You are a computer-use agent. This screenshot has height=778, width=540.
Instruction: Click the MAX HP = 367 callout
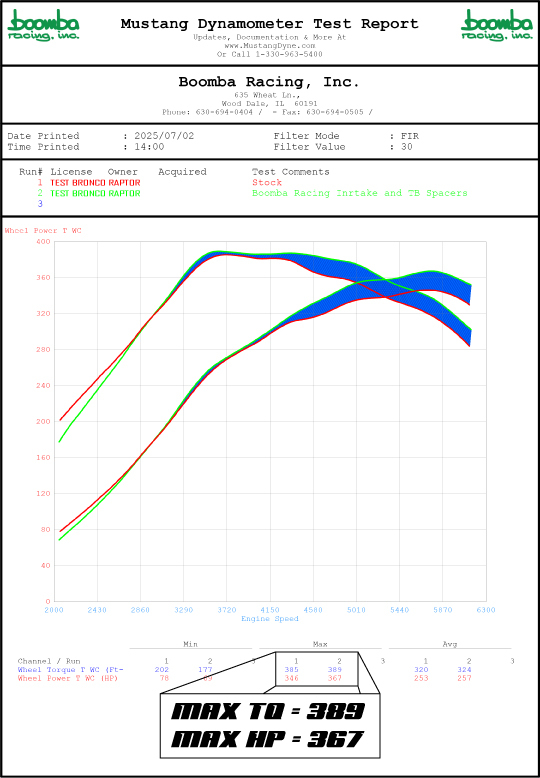click(267, 740)
